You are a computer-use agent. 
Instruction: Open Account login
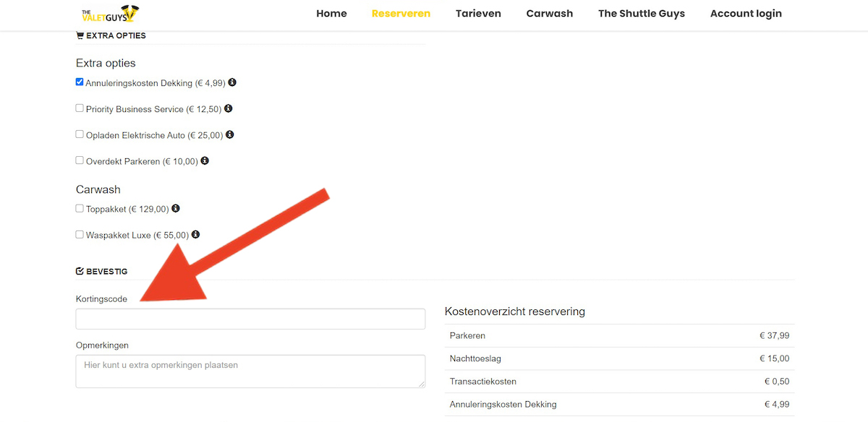746,14
